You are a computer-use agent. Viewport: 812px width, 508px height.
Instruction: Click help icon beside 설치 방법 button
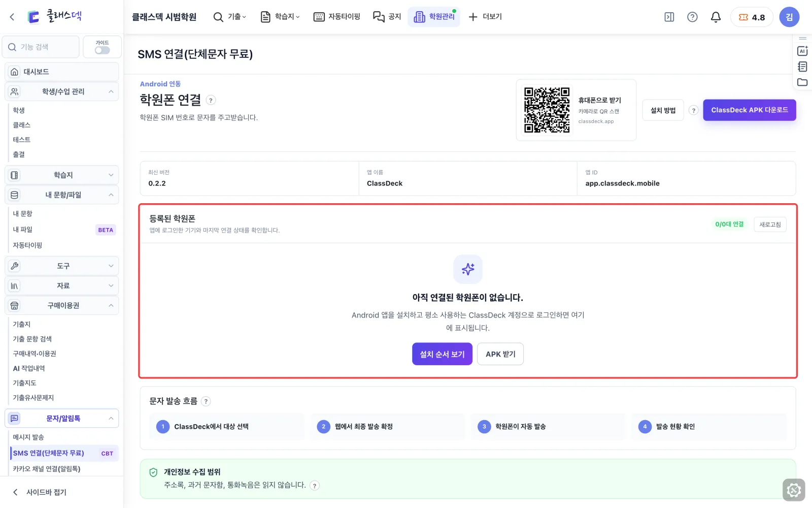[694, 110]
